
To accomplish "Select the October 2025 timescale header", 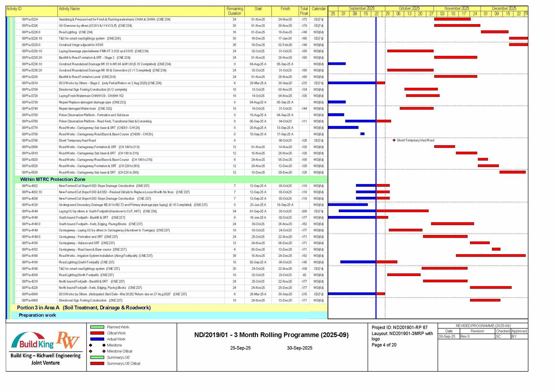I will pos(409,8).
